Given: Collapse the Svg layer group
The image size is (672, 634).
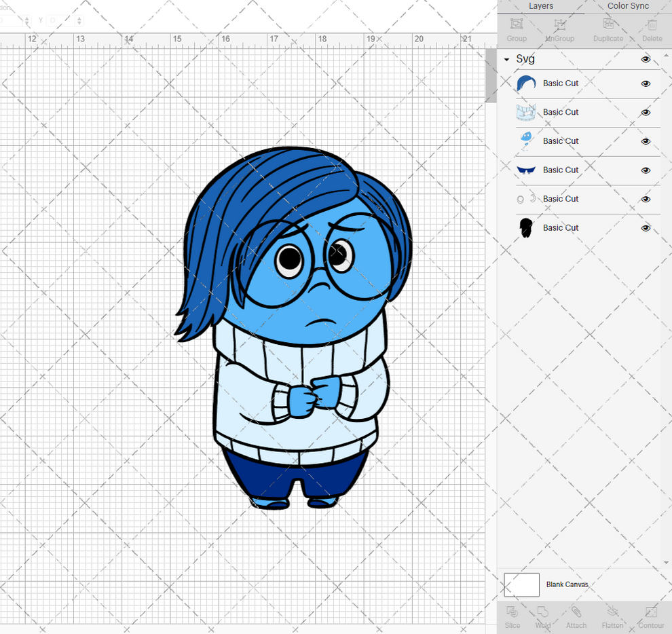Looking at the screenshot, I should click(x=505, y=60).
